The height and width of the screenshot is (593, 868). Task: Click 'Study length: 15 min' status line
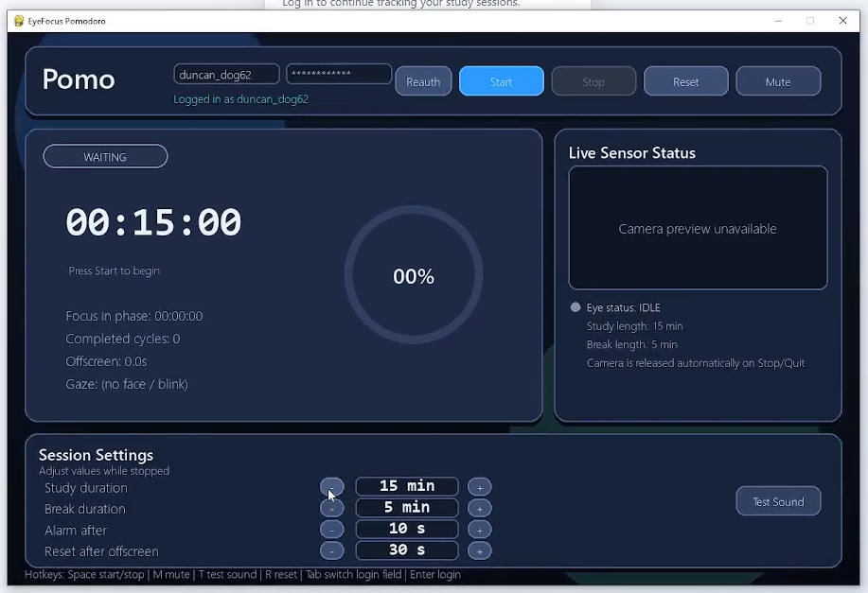(635, 325)
